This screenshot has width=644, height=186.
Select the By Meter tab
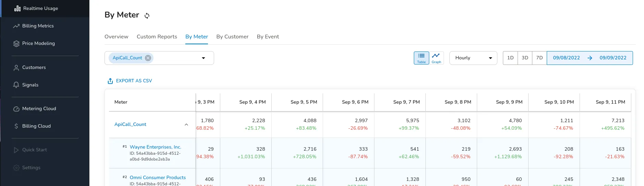197,37
